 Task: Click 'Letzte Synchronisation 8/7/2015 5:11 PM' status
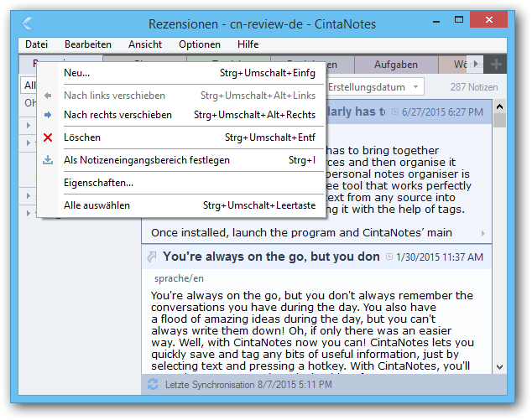pyautogui.click(x=248, y=385)
